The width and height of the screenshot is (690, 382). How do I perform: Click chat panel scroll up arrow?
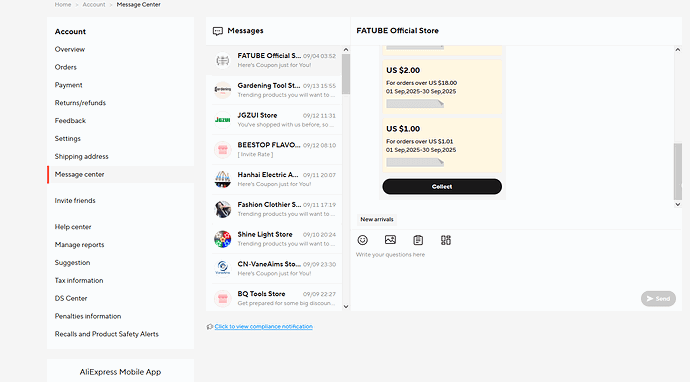pyautogui.click(x=678, y=50)
